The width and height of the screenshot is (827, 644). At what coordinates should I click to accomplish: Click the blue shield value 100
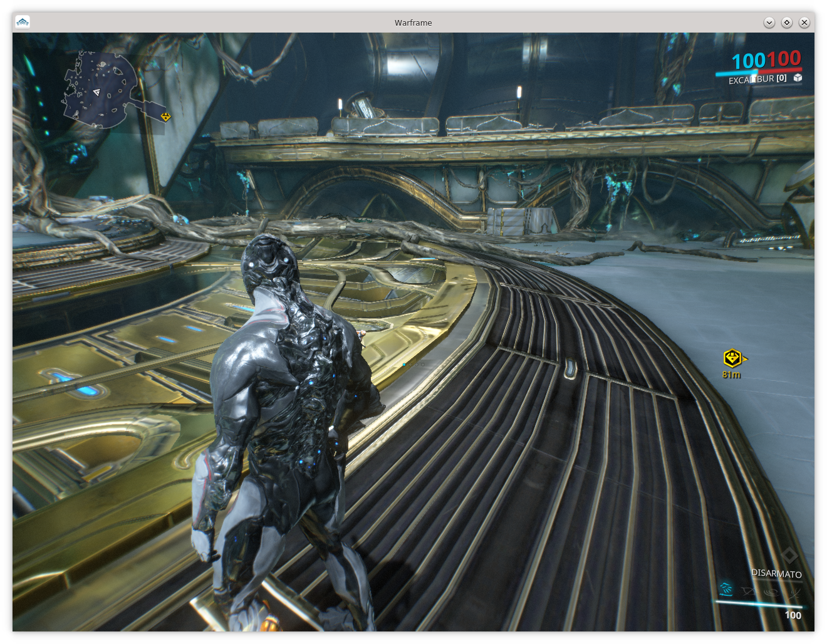(x=749, y=61)
